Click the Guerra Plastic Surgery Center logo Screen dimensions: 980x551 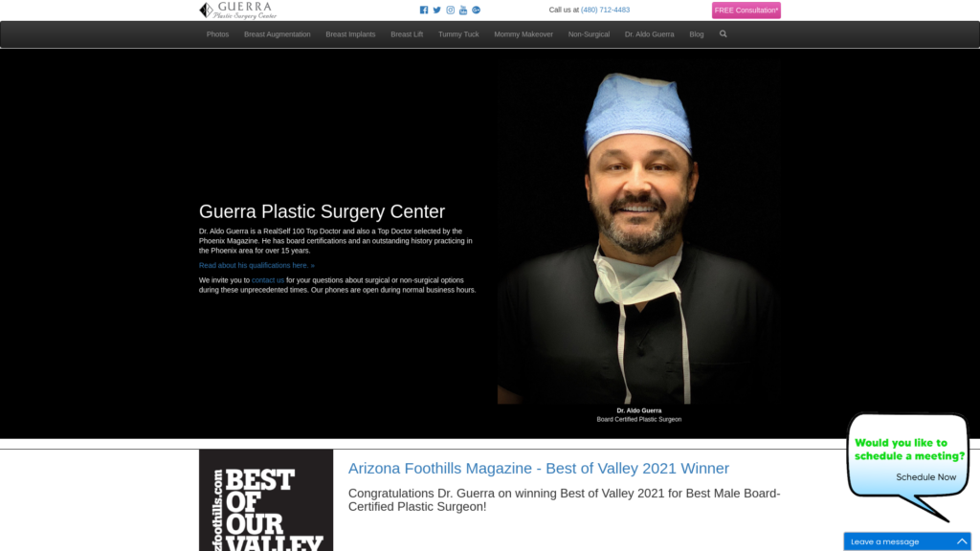238,10
